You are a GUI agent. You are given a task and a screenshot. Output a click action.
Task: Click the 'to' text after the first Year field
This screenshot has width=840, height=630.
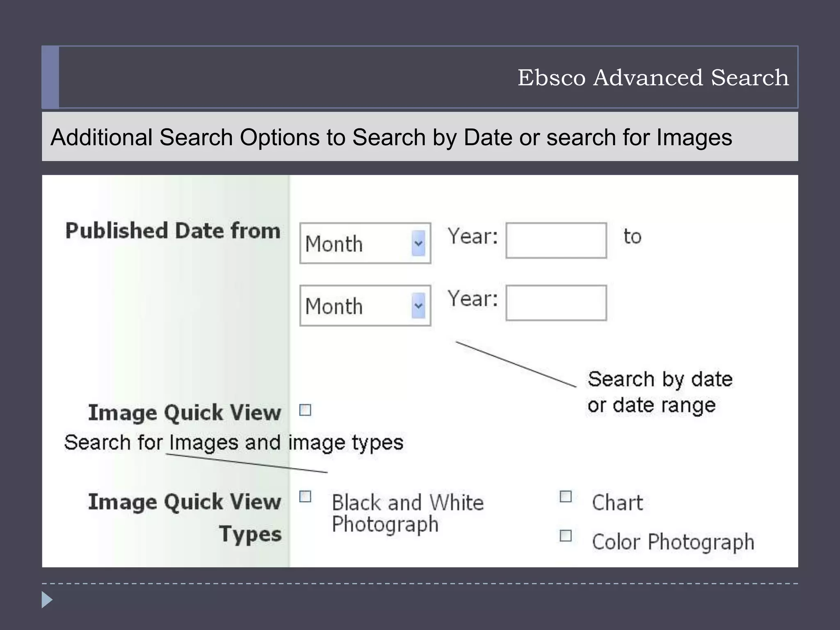[x=632, y=236]
